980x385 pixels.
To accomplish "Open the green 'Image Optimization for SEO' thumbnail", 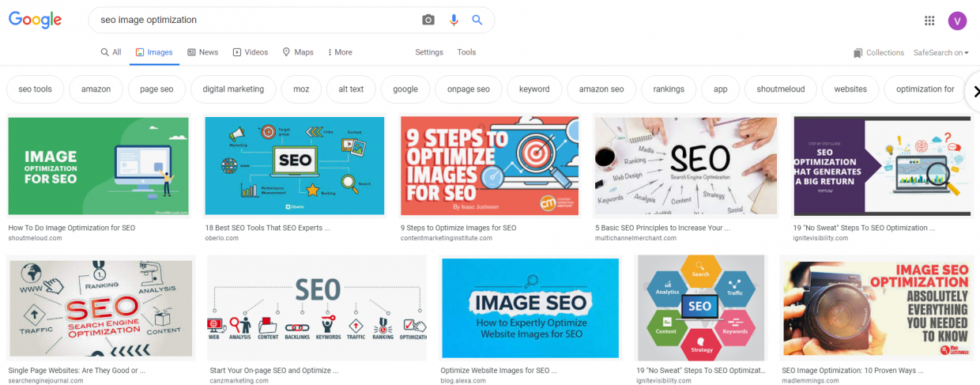I will (99, 166).
